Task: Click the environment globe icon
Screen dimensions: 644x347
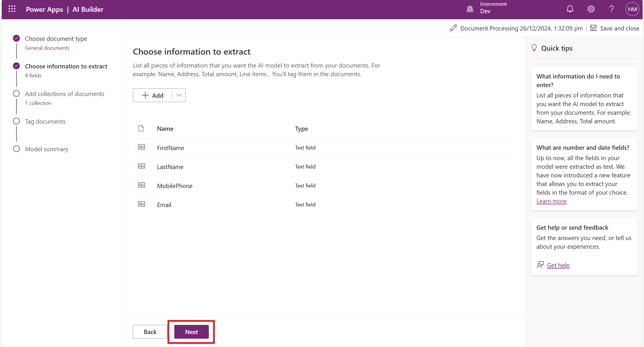Action: point(470,9)
